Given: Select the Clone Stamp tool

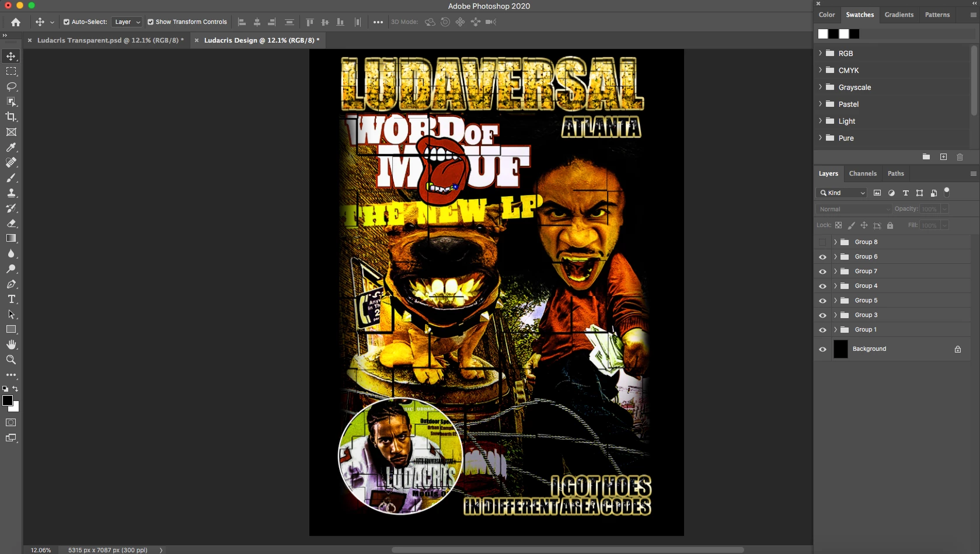Looking at the screenshot, I should [11, 193].
